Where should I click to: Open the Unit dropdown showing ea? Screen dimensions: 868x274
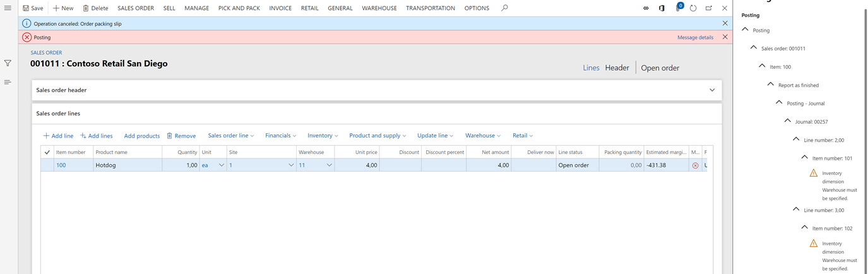click(221, 165)
